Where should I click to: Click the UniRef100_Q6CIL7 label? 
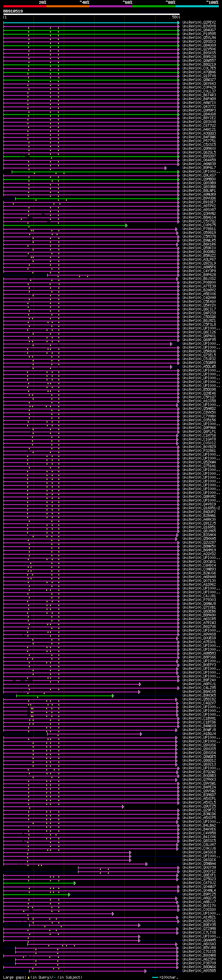(199, 309)
